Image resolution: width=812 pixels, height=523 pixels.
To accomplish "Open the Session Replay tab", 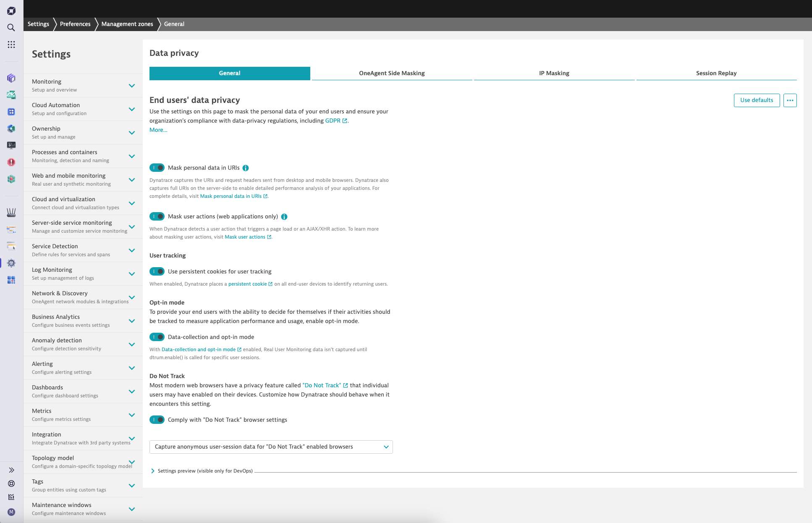I will pyautogui.click(x=716, y=73).
